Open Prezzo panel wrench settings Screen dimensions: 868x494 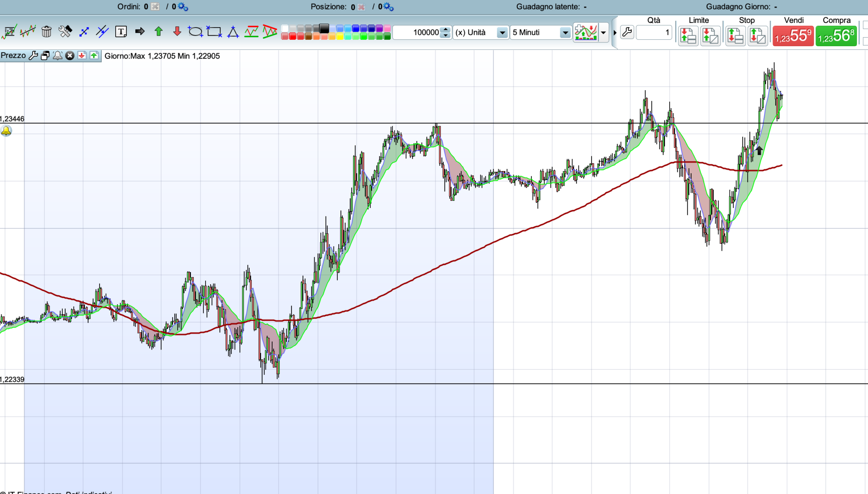tap(33, 56)
